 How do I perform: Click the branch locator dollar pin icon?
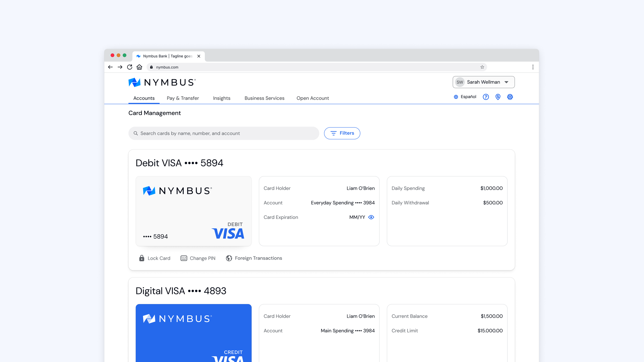(x=498, y=97)
